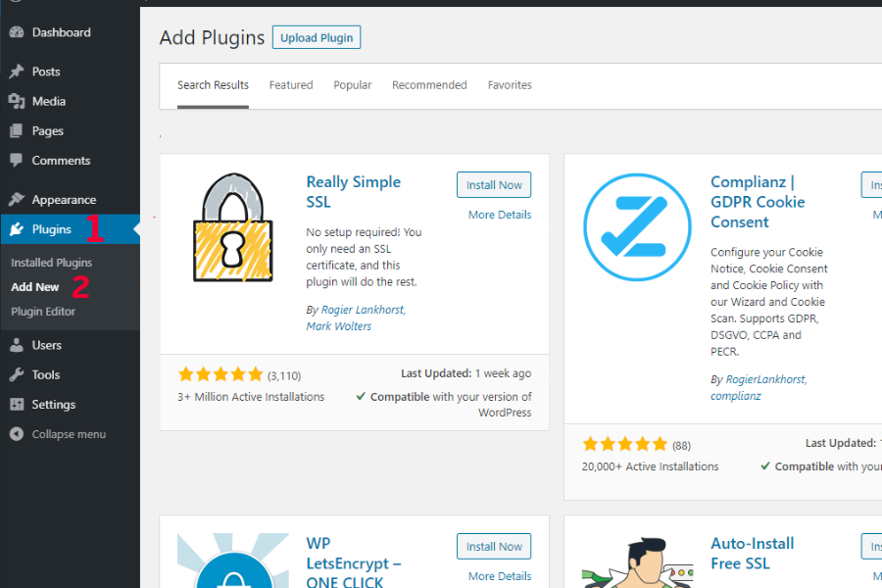Open the Tools menu label
882x588 pixels.
click(45, 374)
